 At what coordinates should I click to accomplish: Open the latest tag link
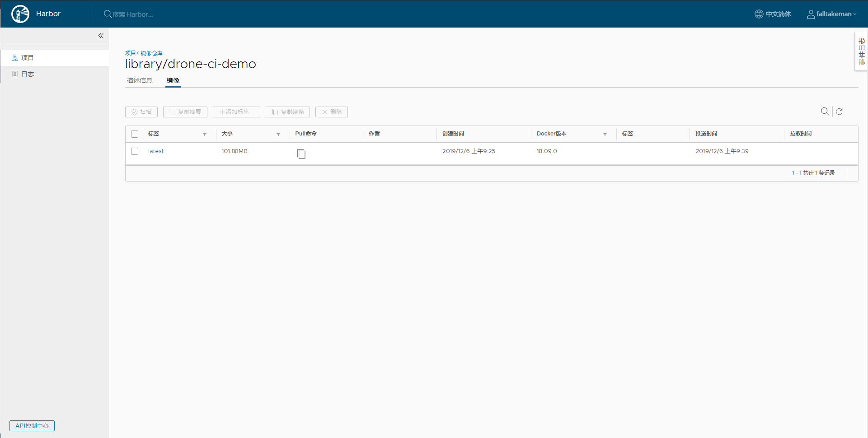pyautogui.click(x=156, y=151)
